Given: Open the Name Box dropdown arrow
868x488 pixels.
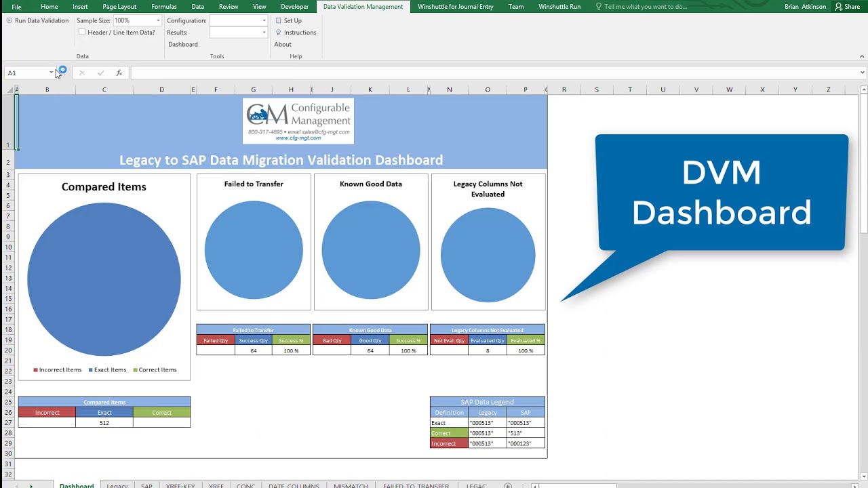Looking at the screenshot, I should click(52, 73).
